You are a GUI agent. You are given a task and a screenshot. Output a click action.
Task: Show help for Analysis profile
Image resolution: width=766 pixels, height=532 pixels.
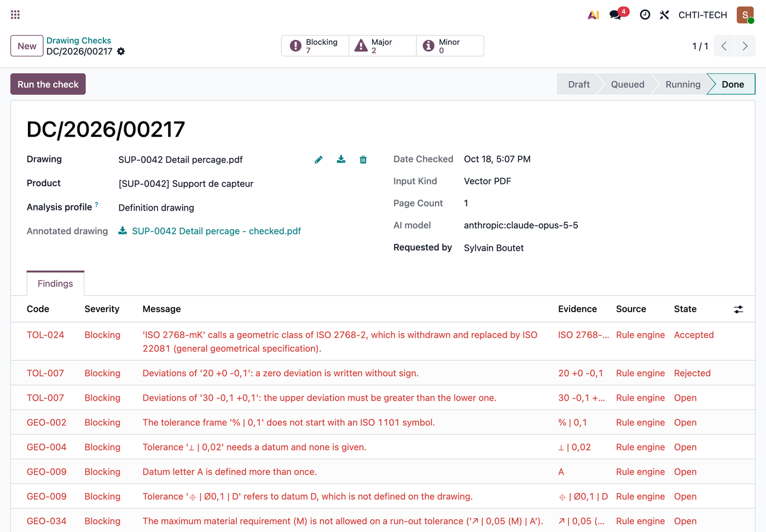pos(97,204)
